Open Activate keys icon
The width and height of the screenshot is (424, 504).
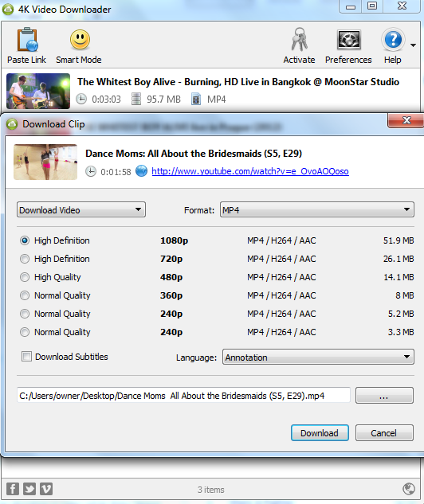299,40
